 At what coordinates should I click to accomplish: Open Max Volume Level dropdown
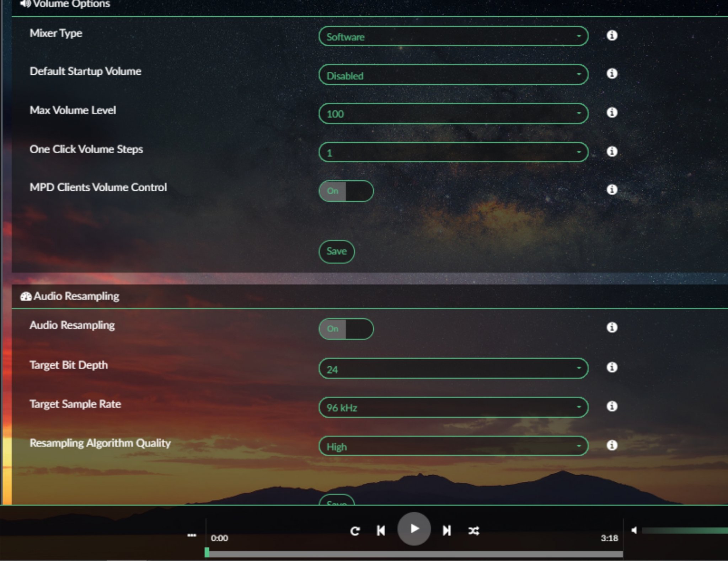[453, 113]
